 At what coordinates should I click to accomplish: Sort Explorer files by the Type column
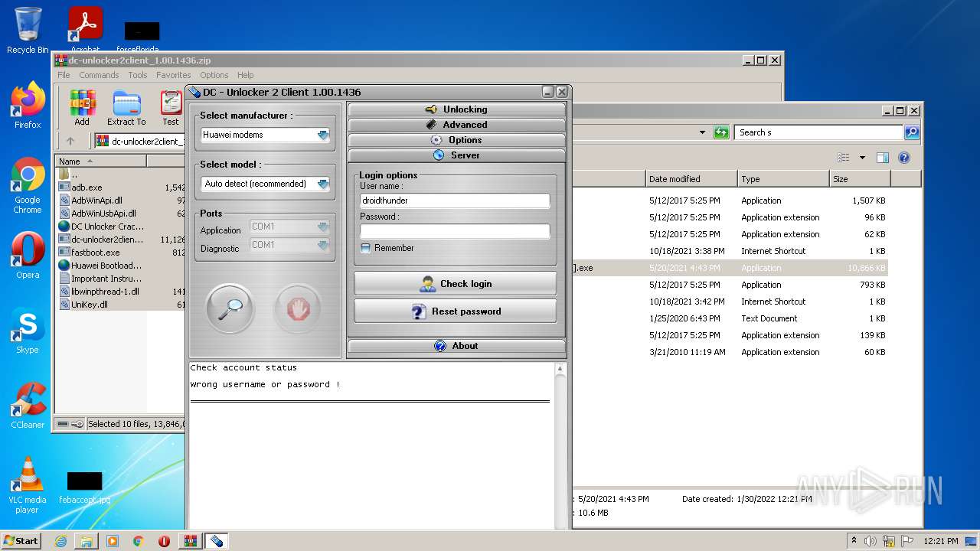tap(783, 179)
